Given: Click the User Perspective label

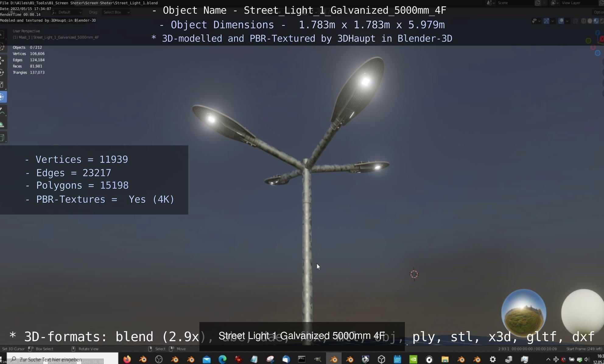Looking at the screenshot, I should pos(26,31).
